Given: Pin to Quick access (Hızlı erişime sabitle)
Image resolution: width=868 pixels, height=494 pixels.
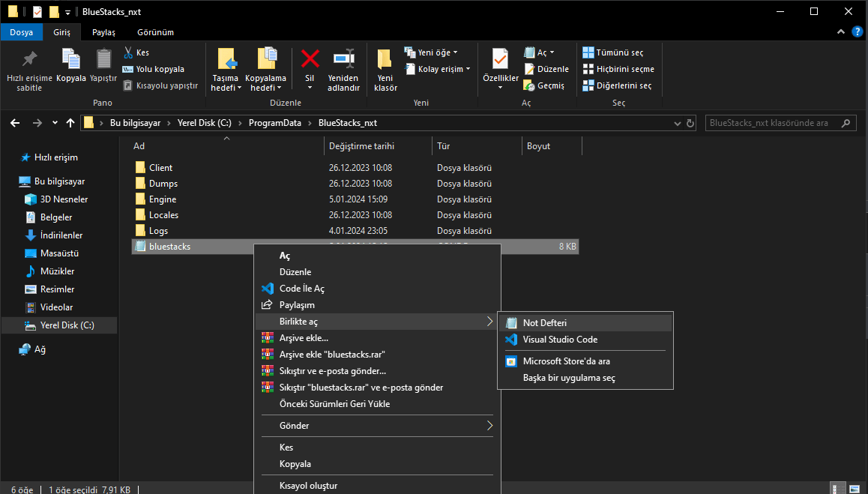Looking at the screenshot, I should (x=29, y=70).
